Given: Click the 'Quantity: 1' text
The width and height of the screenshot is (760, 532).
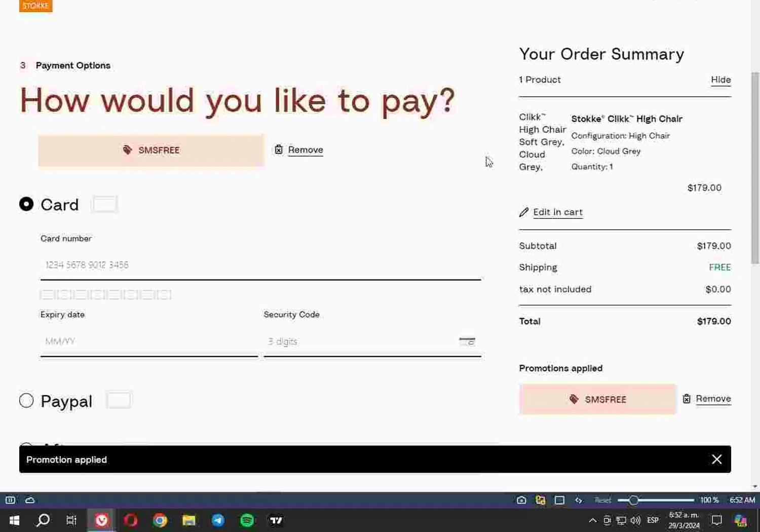Looking at the screenshot, I should [592, 167].
